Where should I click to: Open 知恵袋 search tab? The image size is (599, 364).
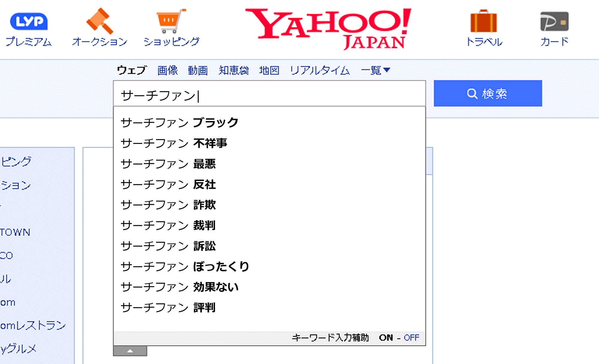233,70
